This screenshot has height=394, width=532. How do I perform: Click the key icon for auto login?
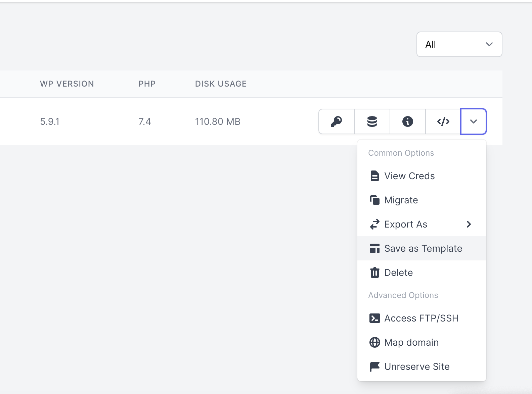tap(337, 121)
